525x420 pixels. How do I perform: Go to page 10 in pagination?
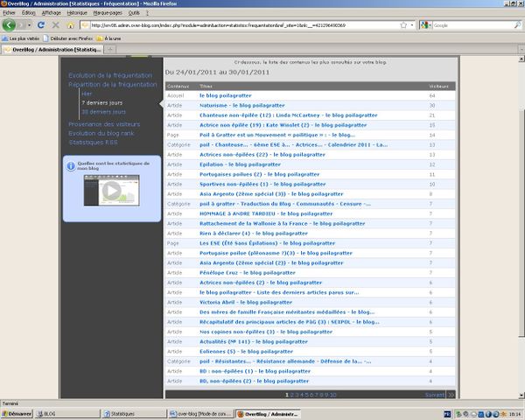(332, 395)
